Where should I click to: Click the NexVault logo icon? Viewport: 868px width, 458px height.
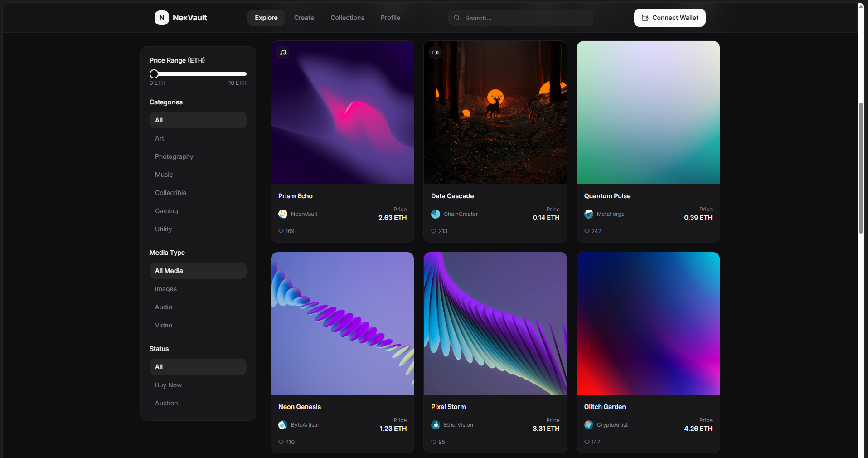tap(162, 18)
